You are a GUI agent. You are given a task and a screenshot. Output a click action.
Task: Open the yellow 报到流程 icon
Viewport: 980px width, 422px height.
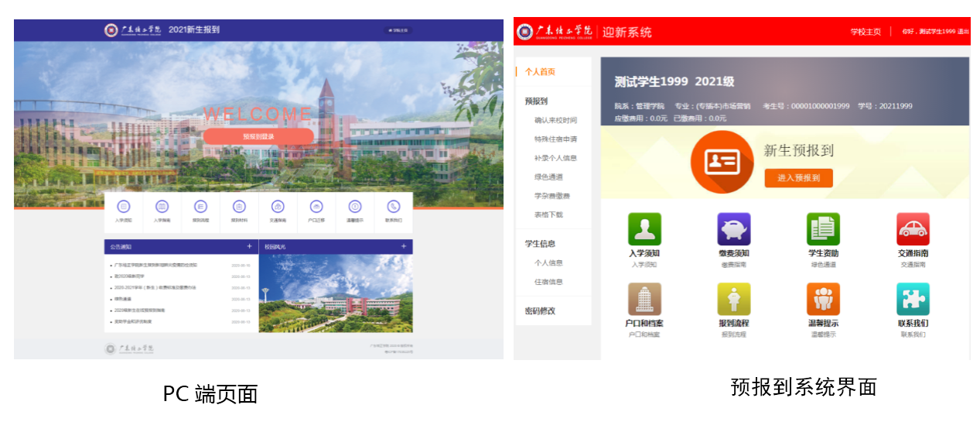[x=733, y=299]
